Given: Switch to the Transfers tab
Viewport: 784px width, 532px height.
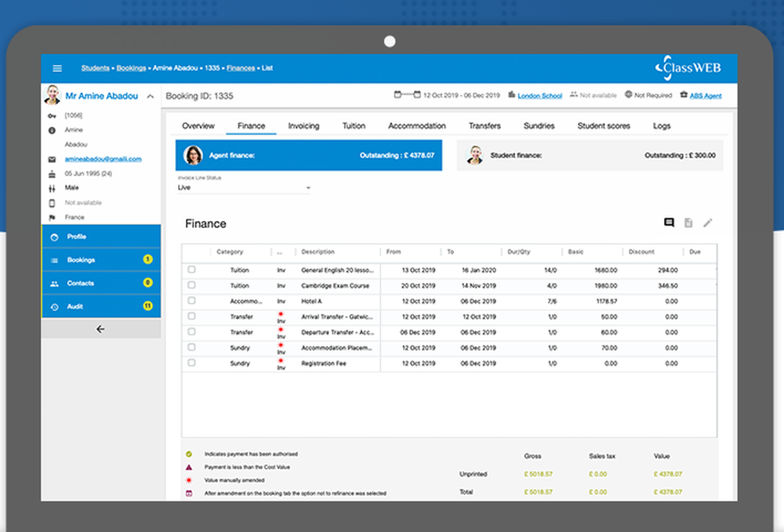Looking at the screenshot, I should pos(485,126).
